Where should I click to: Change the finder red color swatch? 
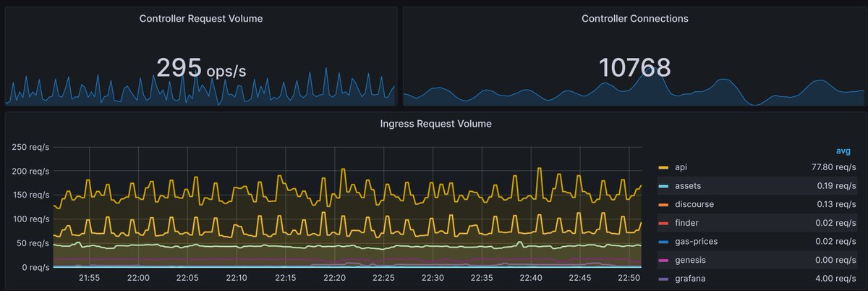pyautogui.click(x=663, y=223)
